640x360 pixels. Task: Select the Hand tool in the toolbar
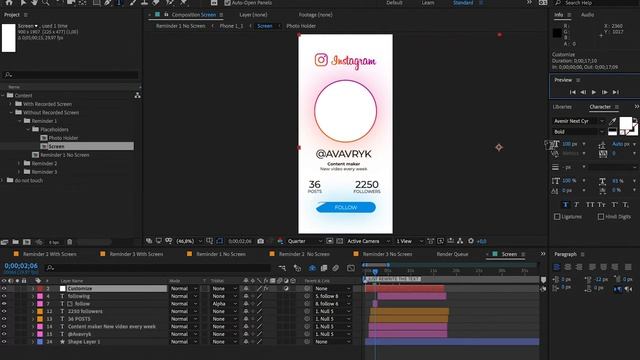pos(35,2)
